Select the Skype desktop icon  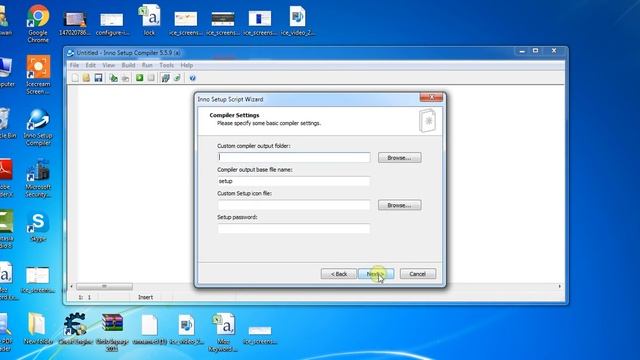[38, 226]
